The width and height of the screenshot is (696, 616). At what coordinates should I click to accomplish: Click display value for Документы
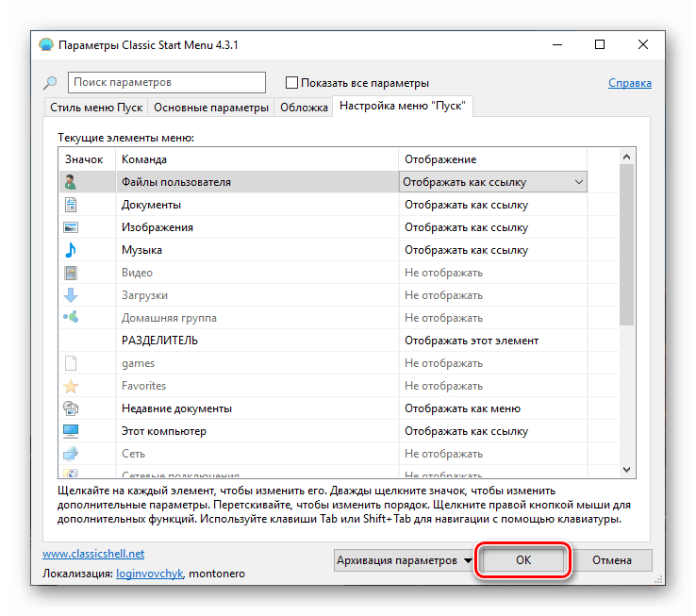tap(467, 205)
